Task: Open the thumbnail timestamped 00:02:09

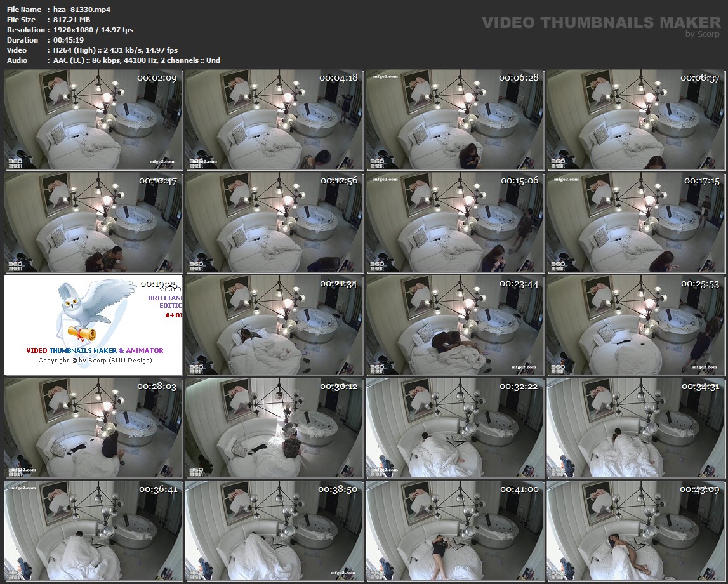Action: point(93,120)
